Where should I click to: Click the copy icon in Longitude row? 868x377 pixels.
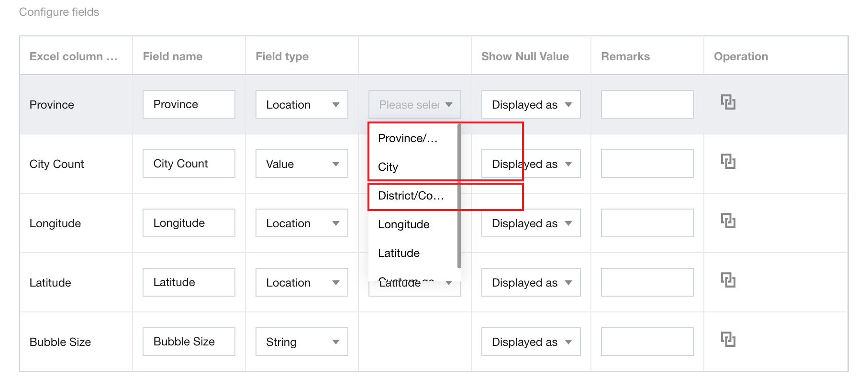728,221
